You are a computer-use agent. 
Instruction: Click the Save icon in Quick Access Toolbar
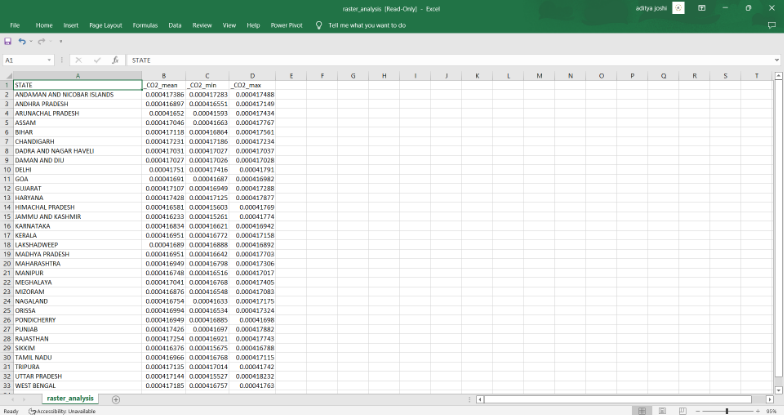8,41
